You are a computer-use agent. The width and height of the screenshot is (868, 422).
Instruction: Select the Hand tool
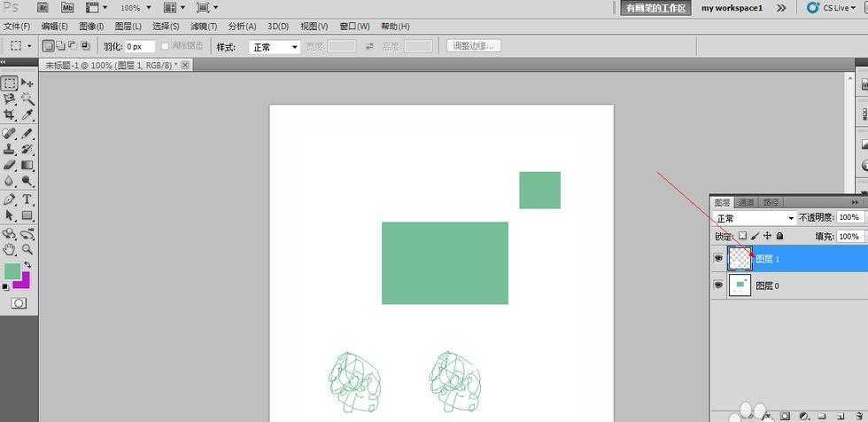point(9,249)
